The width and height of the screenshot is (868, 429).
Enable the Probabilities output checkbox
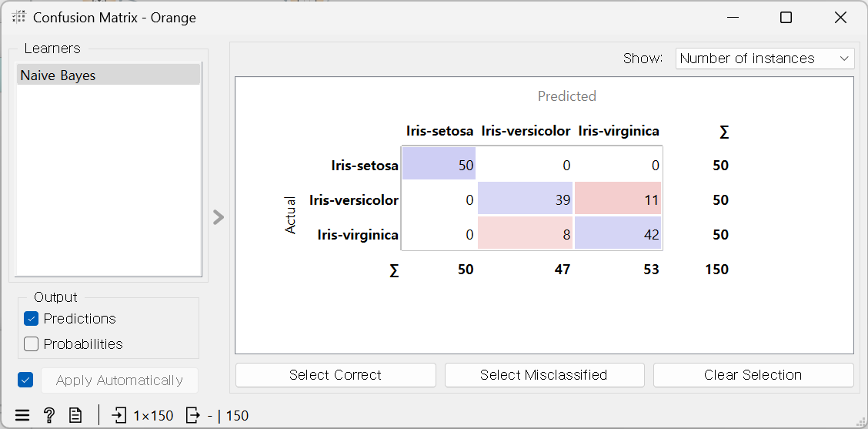[32, 344]
